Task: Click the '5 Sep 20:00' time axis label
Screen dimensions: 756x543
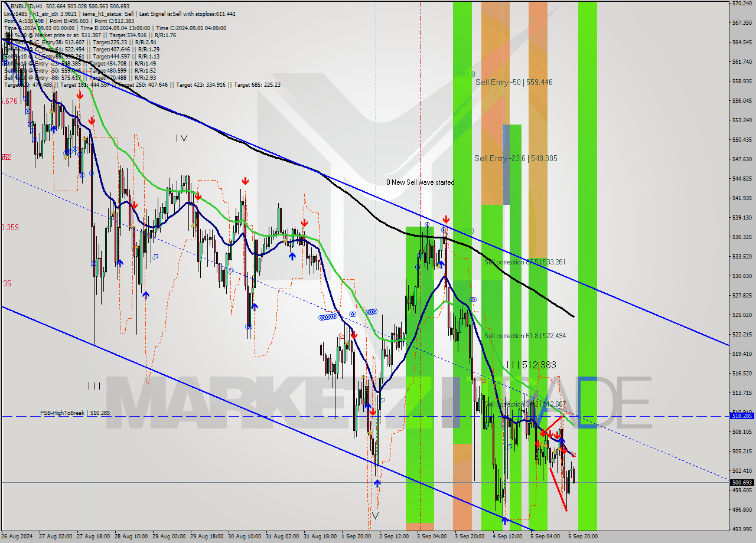Action: click(x=583, y=537)
